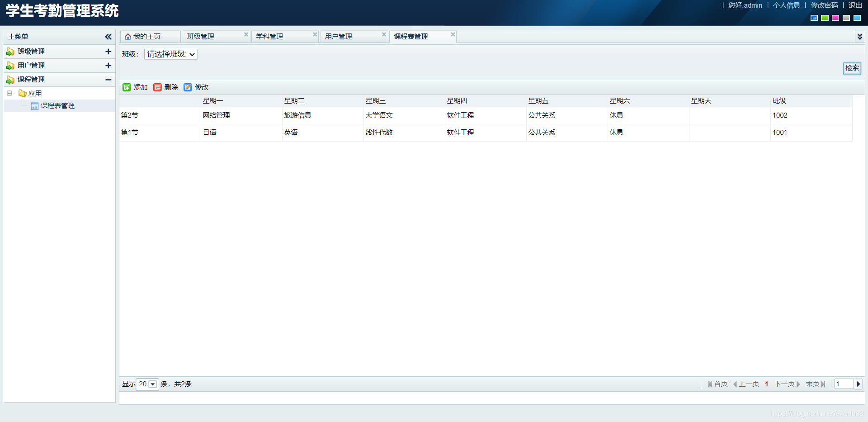Choose the gray theme swatch
868x422 pixels.
[x=846, y=18]
